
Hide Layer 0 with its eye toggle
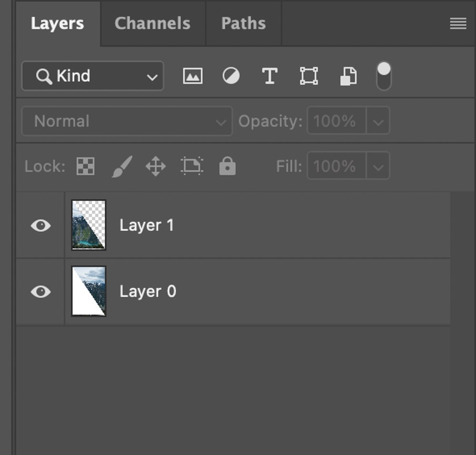[x=40, y=292]
